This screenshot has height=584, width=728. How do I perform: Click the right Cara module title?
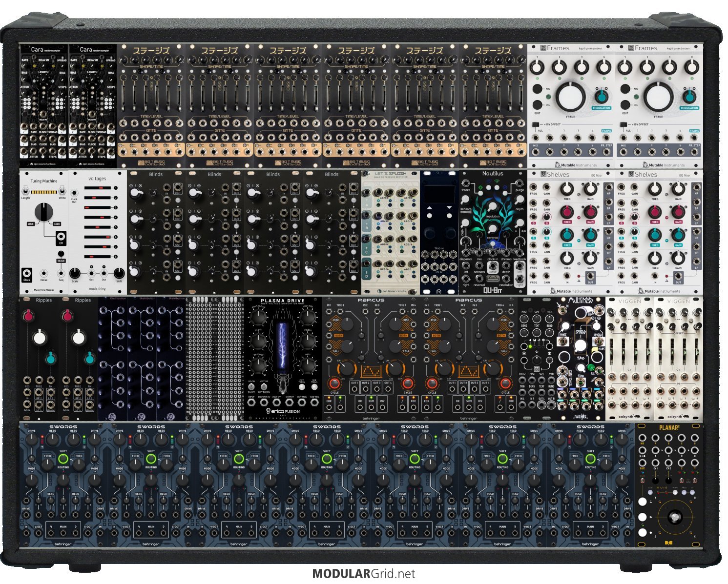(86, 49)
